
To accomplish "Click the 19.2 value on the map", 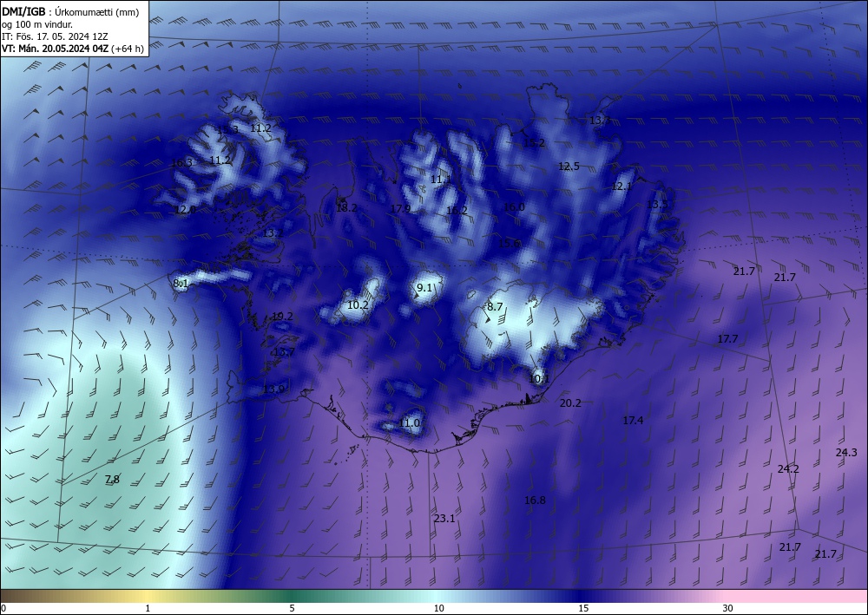I will point(282,317).
